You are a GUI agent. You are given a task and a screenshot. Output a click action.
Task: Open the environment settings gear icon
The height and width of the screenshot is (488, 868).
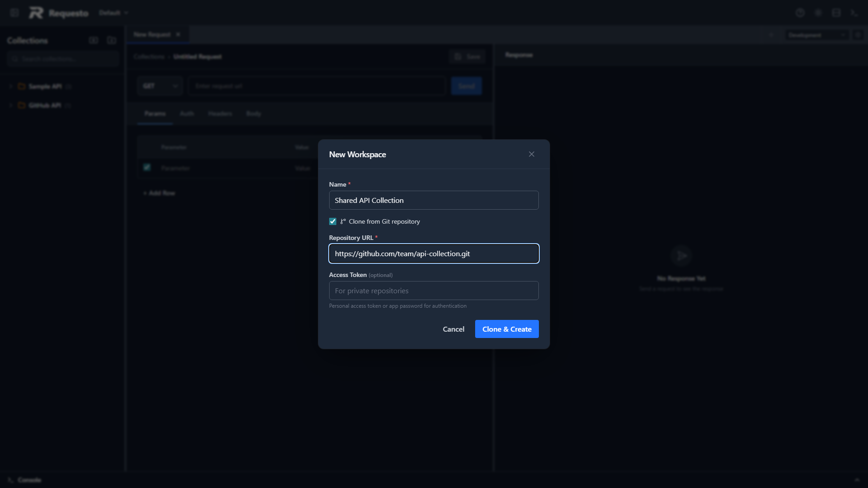point(859,35)
